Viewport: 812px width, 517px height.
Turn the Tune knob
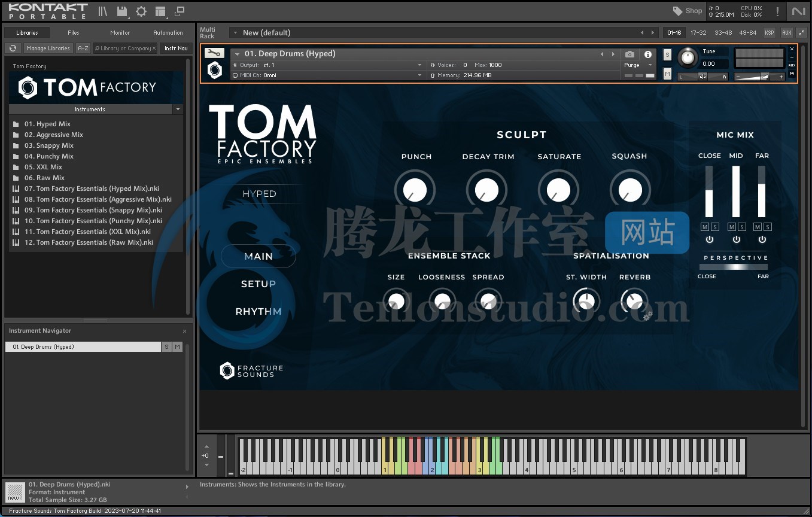[x=688, y=57]
